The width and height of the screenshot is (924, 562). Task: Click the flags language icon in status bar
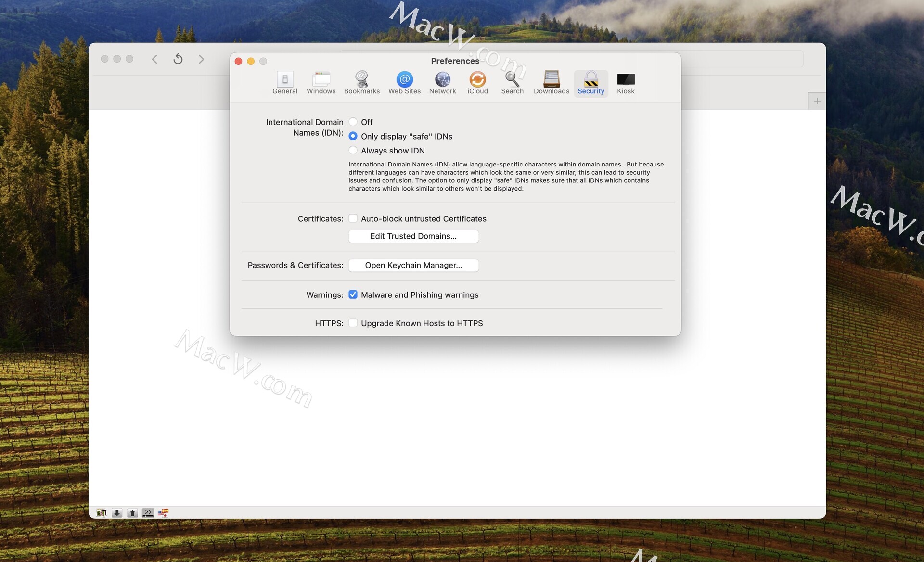pos(163,513)
